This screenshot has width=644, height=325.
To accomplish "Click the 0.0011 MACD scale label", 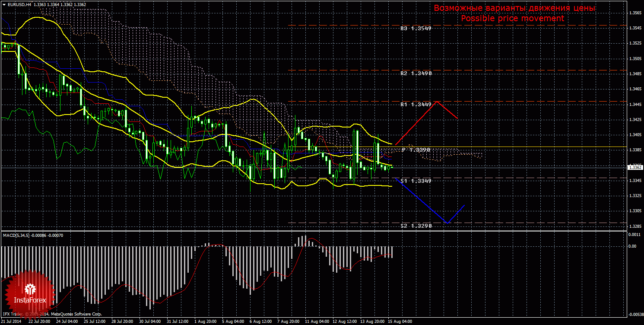I will click(x=635, y=235).
